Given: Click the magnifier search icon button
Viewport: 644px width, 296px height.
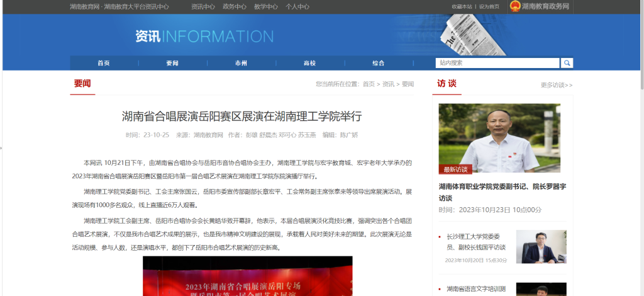Looking at the screenshot, I should [x=567, y=63].
